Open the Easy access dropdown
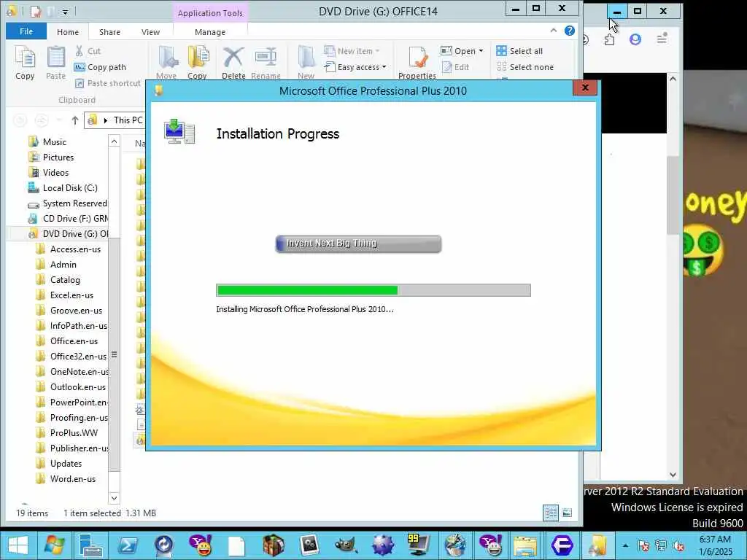The height and width of the screenshot is (560, 747). pyautogui.click(x=355, y=67)
